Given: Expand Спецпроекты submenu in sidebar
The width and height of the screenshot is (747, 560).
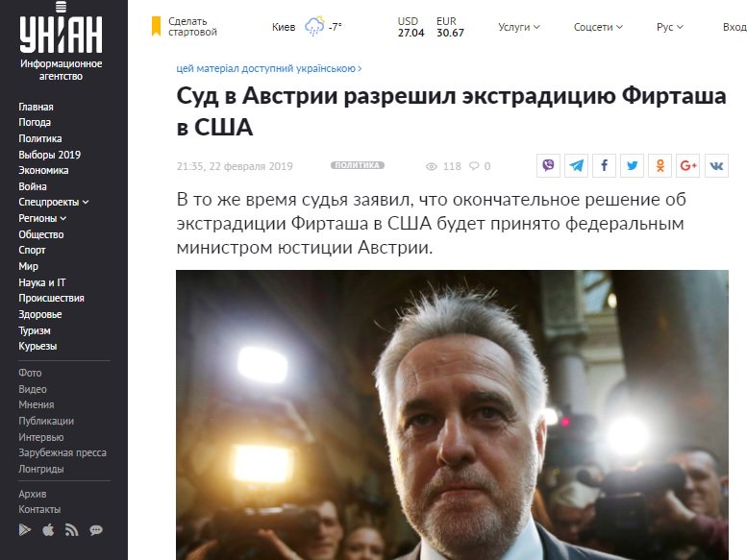Looking at the screenshot, I should (54, 203).
